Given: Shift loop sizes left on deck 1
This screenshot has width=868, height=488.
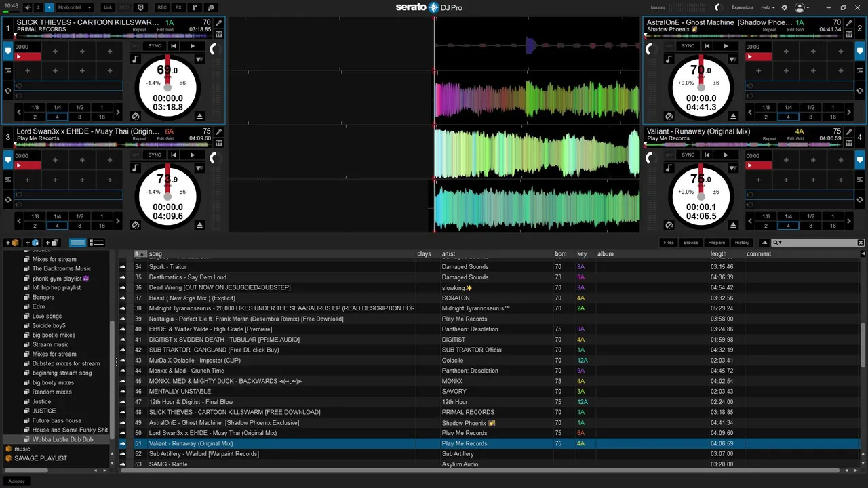Looking at the screenshot, I should coord(18,113).
